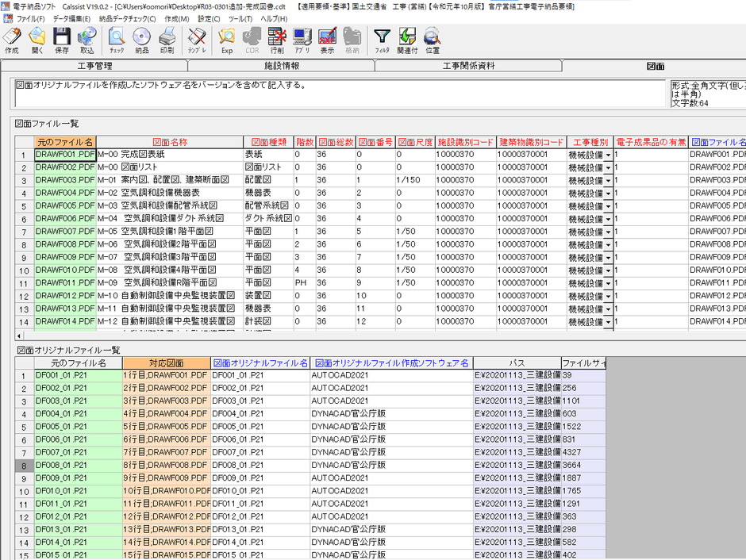Open 工事種別 dropdown for DRAWF005.PDF row
Image resolution: width=746 pixels, height=560 pixels.
click(608, 206)
